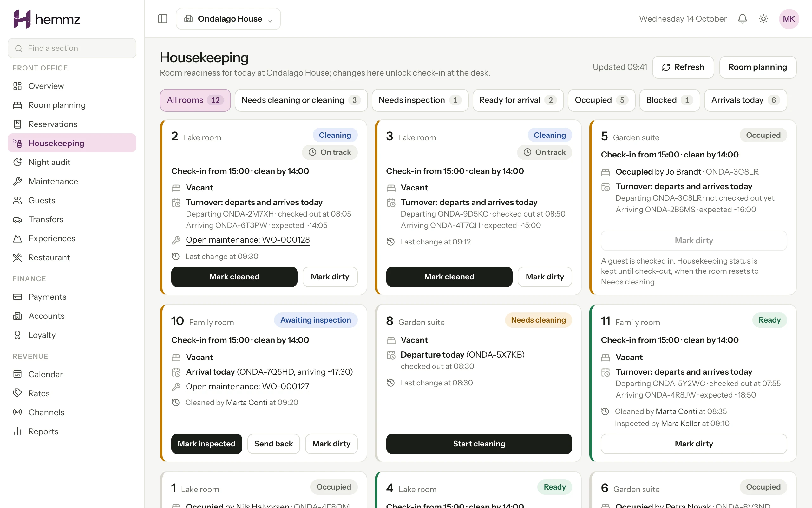Image resolution: width=812 pixels, height=508 pixels.
Task: Expand the Ondalago House property dropdown
Action: [x=228, y=19]
